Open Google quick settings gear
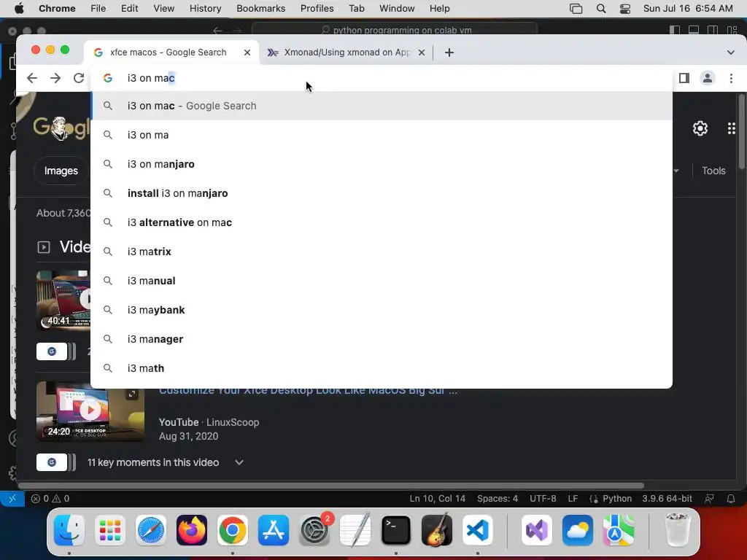 click(x=700, y=128)
